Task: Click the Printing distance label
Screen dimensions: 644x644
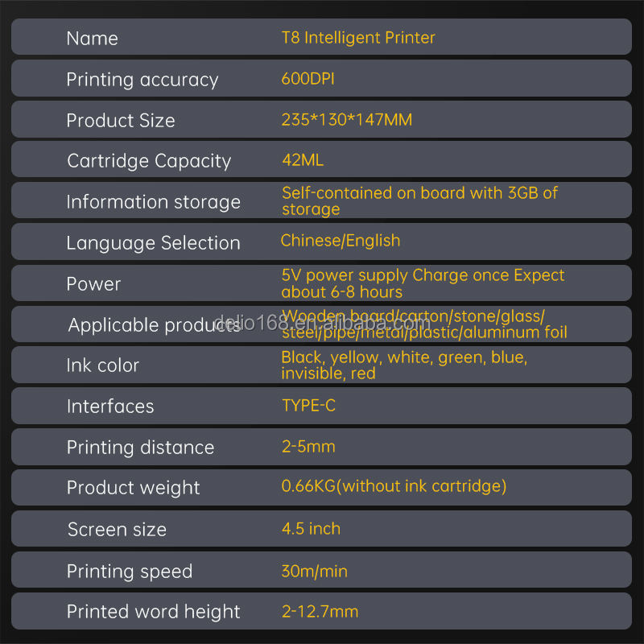Action: point(140,448)
